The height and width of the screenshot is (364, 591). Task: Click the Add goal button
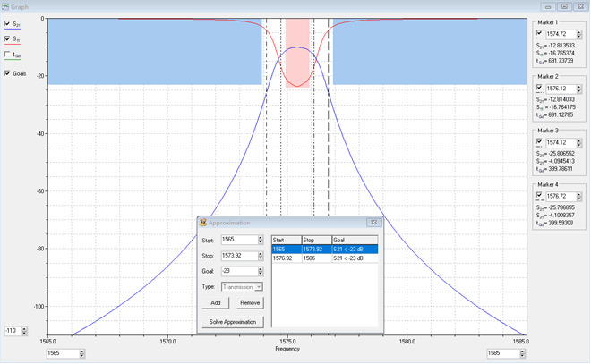(215, 303)
